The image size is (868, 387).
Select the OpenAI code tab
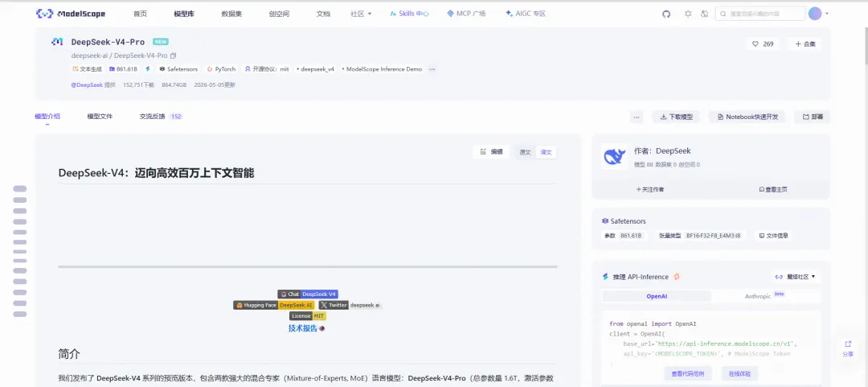coord(657,297)
